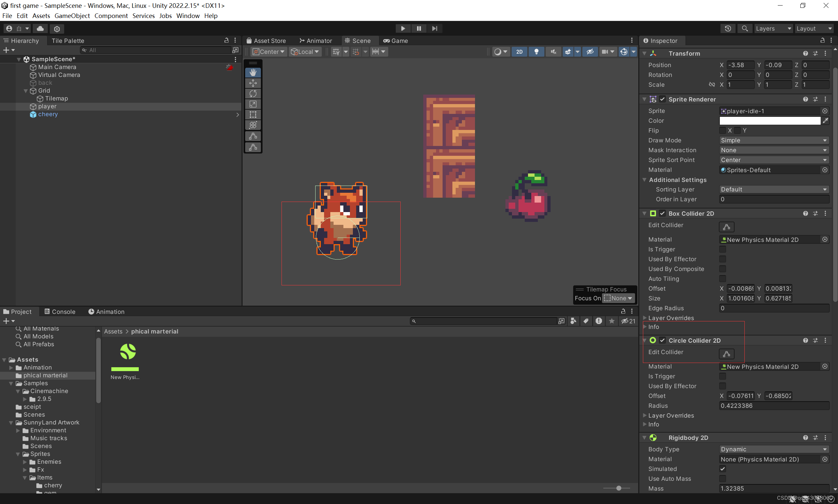Screen dimensions: 838x504
Task: Toggle Gizmos visibility in Scene view
Action: 624,52
